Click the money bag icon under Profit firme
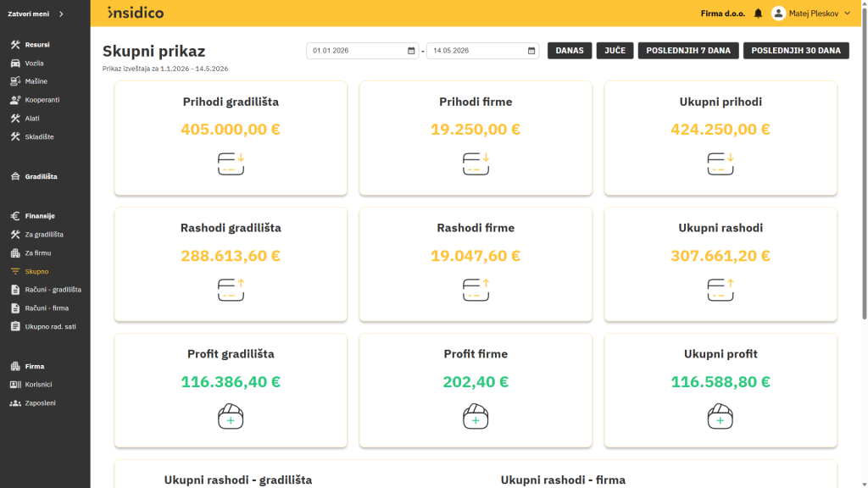This screenshot has height=488, width=868. tap(476, 417)
